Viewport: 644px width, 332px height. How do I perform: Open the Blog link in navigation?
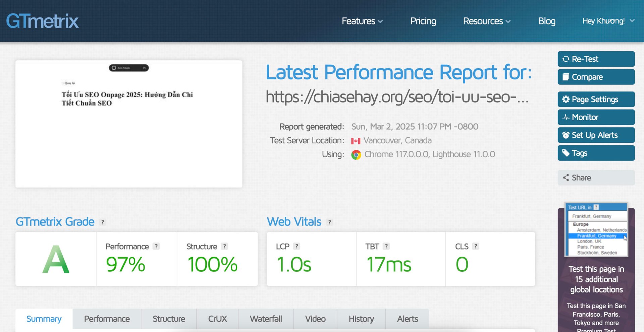coord(546,21)
